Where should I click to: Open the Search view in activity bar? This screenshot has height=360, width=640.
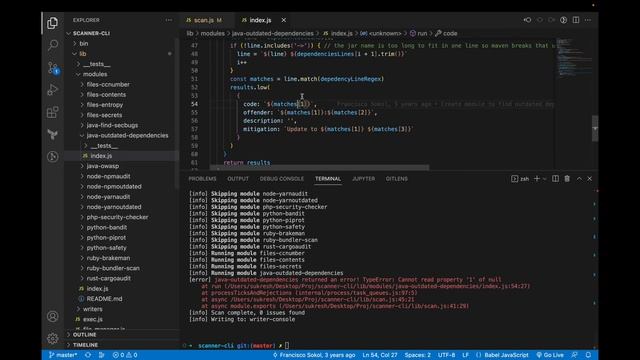coord(52,45)
